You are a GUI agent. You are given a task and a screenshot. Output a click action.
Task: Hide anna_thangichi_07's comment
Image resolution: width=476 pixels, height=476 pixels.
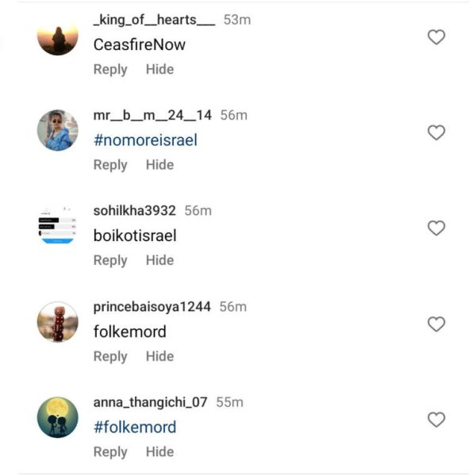pyautogui.click(x=159, y=451)
